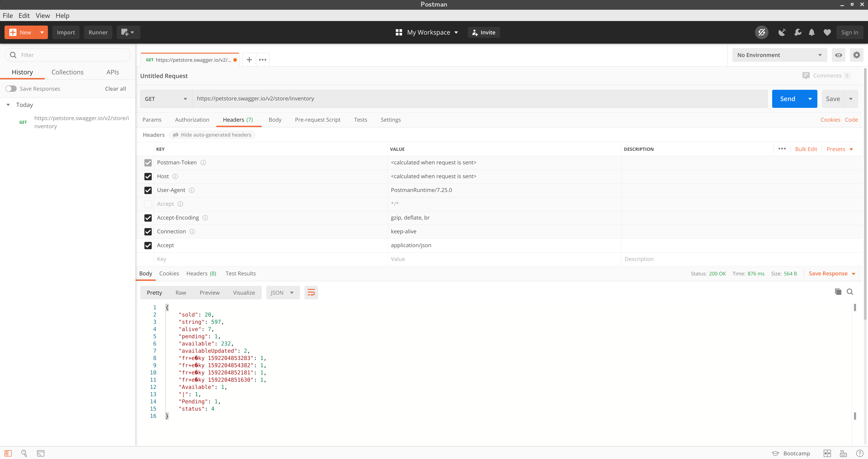Open the GET method dropdown
The height and width of the screenshot is (459, 868).
(166, 99)
